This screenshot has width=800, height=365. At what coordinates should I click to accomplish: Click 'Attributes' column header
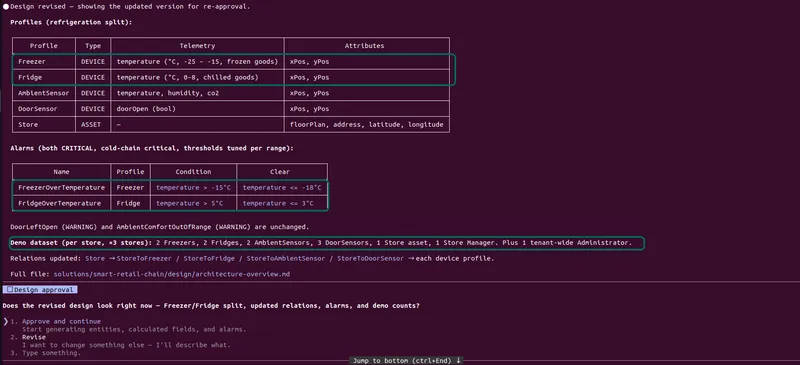(367, 46)
